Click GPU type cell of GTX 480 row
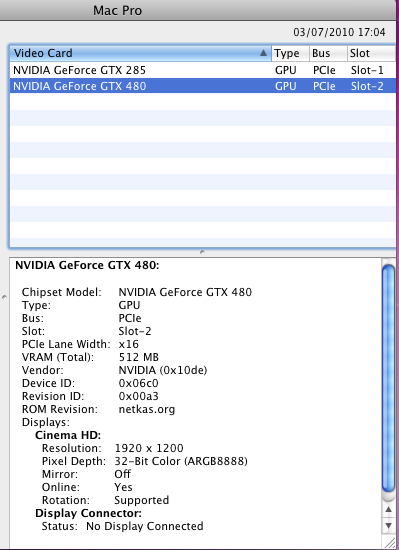 pyautogui.click(x=285, y=86)
